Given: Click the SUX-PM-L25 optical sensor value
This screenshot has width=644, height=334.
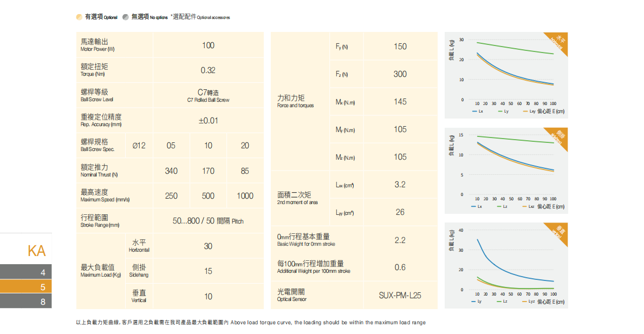Looking at the screenshot, I should coord(400,296).
